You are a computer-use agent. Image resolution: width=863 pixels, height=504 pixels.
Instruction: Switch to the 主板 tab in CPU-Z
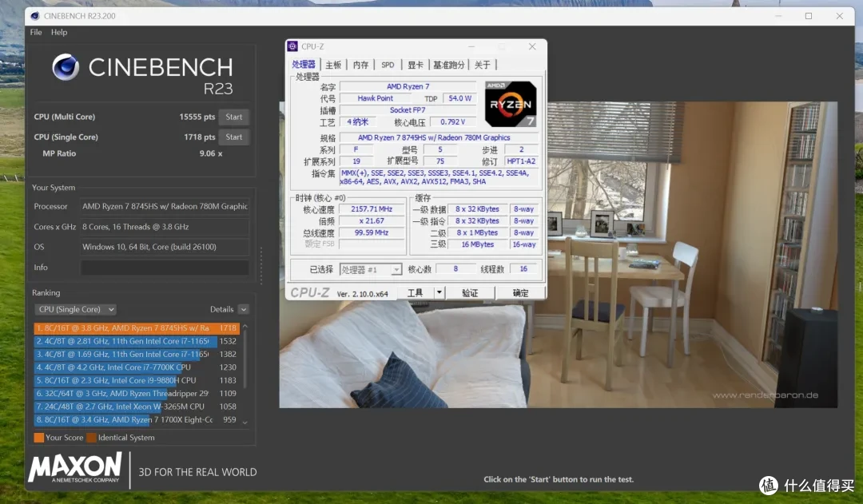333,65
